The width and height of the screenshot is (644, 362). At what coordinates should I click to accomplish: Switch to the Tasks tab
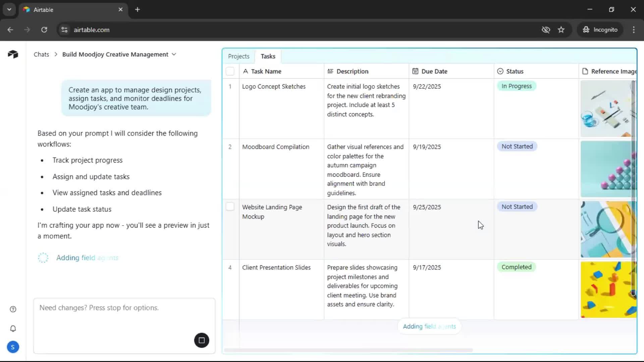click(x=268, y=56)
